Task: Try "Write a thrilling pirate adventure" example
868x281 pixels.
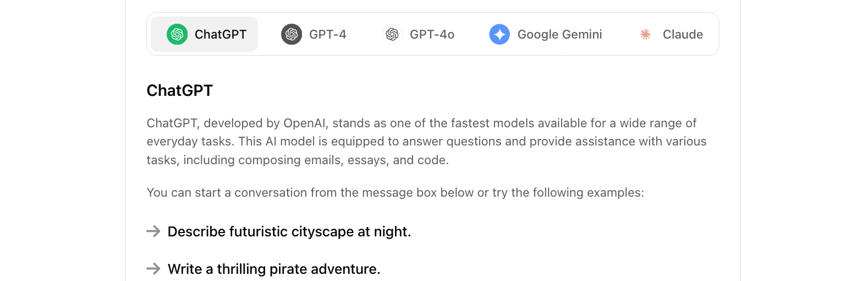Action: 274,269
